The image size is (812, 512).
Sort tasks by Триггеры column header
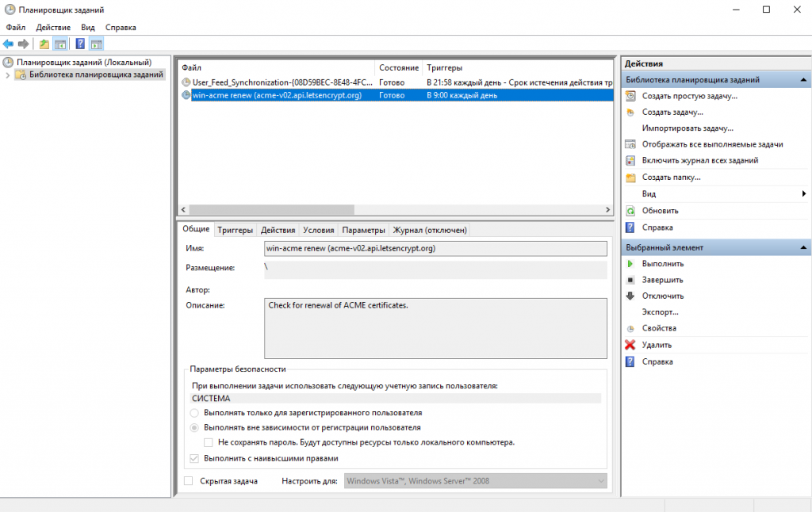(518, 68)
